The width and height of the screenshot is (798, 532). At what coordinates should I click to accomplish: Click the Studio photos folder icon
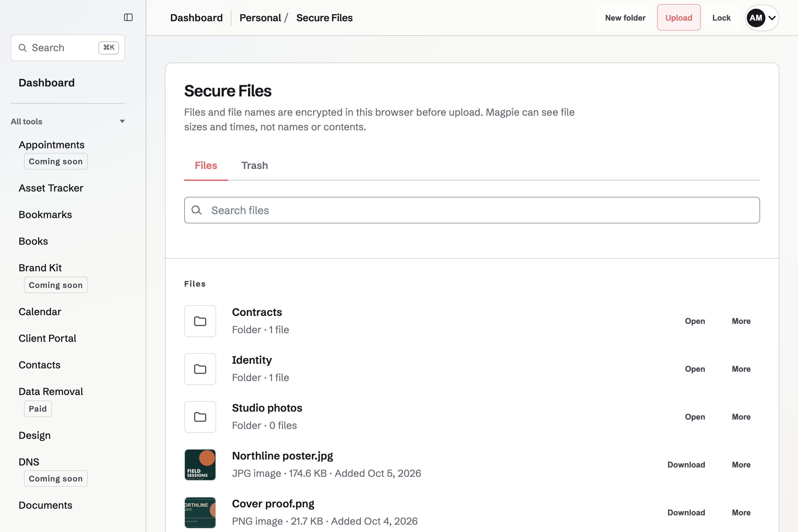click(200, 417)
